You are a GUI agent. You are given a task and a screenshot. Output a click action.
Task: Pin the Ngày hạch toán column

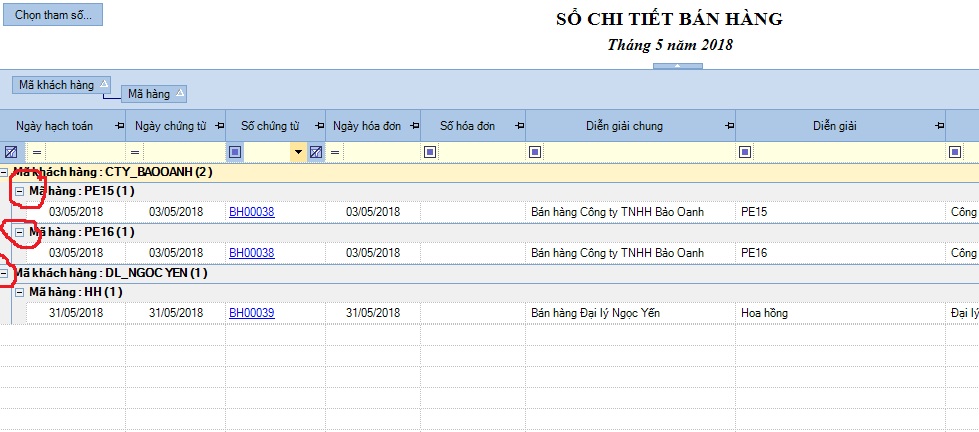[119, 126]
